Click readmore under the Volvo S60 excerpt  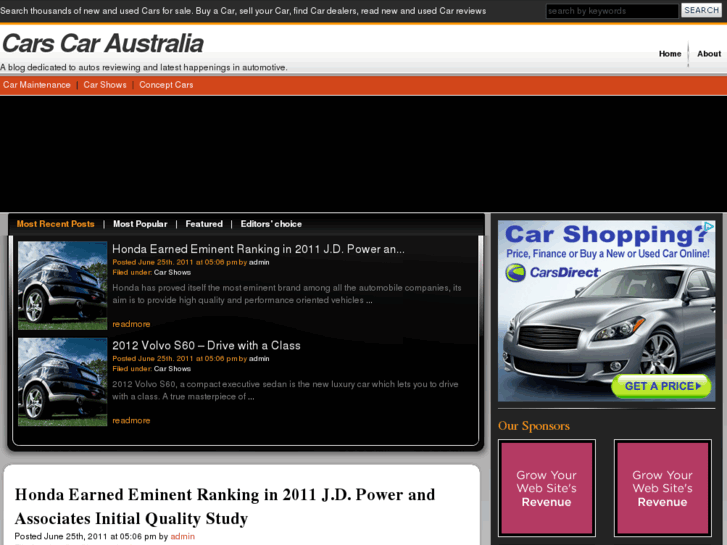point(131,421)
